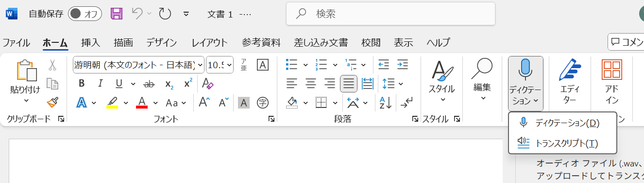Apply multilevel list
Viewport: 644px width, 183px height.
click(351, 65)
